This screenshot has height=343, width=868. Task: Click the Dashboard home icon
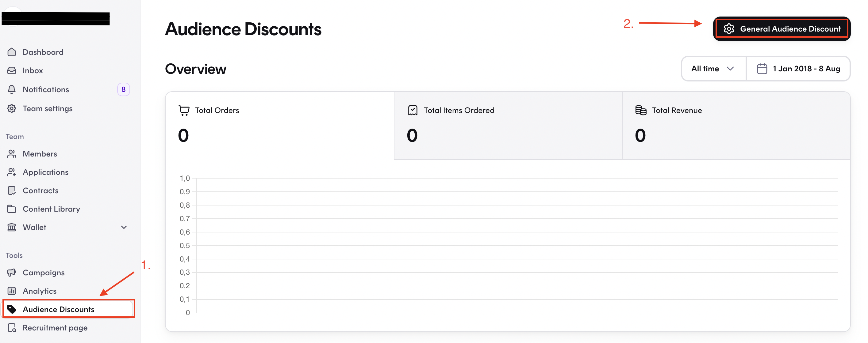12,52
